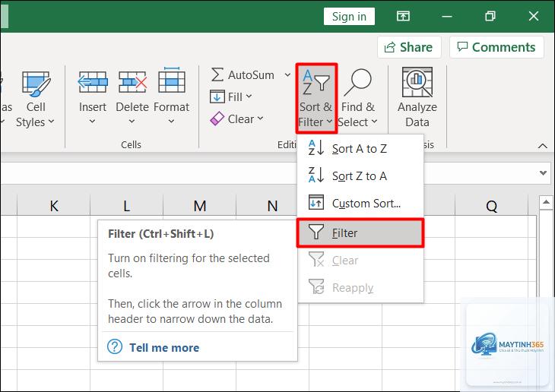Open Delete cells dropdown arrow
Viewport: 555px width, 392px height.
point(132,121)
